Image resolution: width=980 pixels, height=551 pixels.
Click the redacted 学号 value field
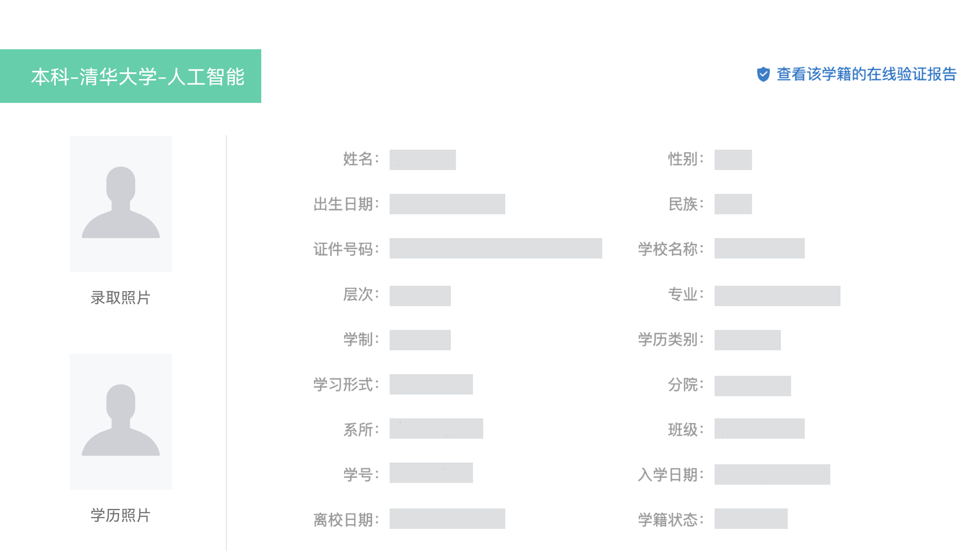pyautogui.click(x=431, y=473)
